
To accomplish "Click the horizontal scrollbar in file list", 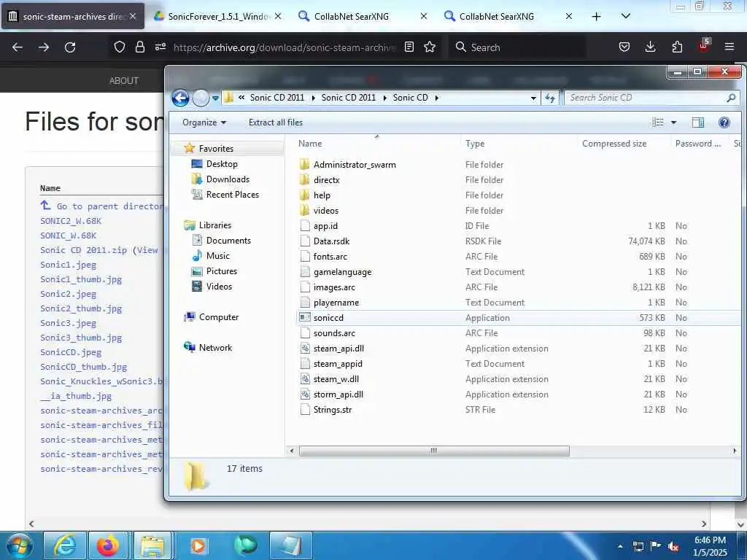I will pyautogui.click(x=434, y=451).
